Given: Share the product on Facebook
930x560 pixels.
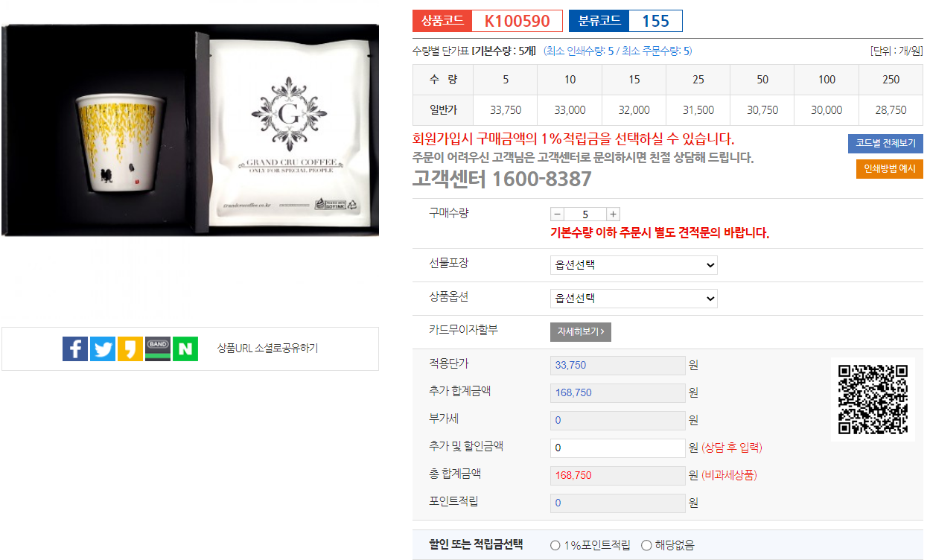Looking at the screenshot, I should pos(75,349).
